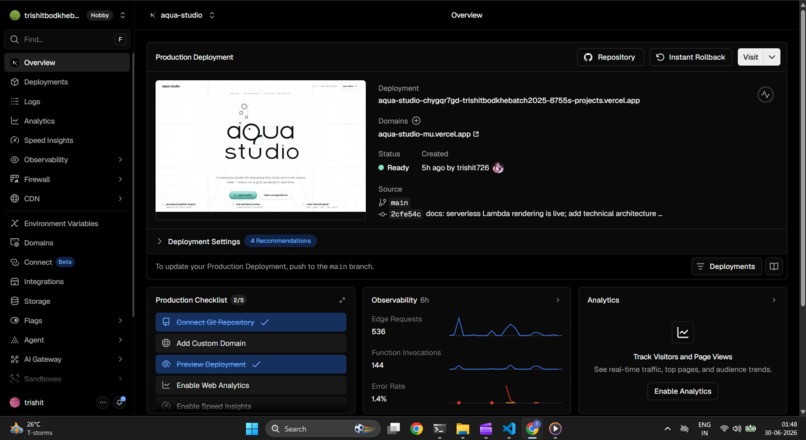Open Analytics in the sidebar
Screen dimensions: 806x440
67,121
